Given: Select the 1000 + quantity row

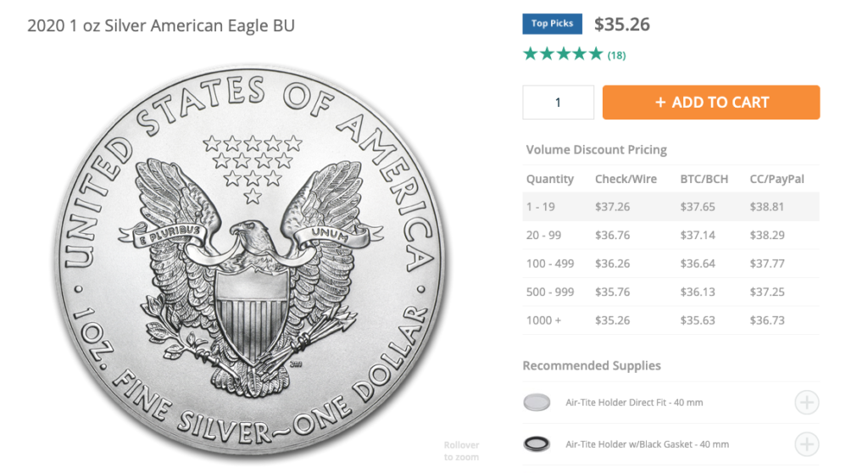Looking at the screenshot, I should 671,320.
